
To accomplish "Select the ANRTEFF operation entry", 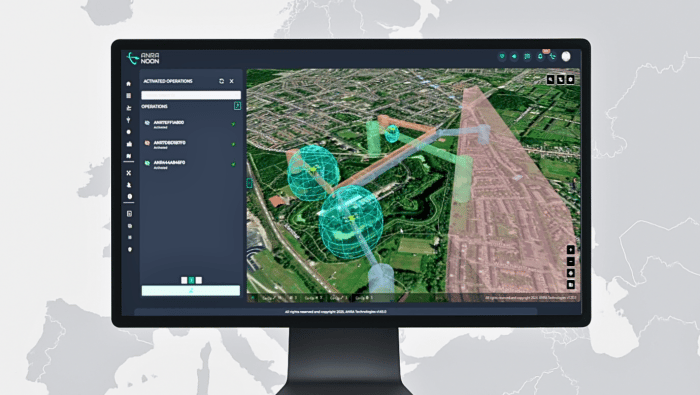I will pyautogui.click(x=190, y=124).
